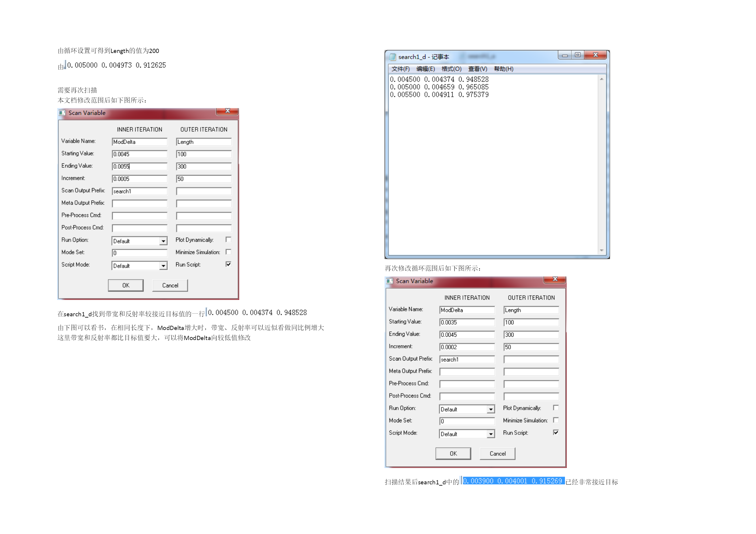The height and width of the screenshot is (534, 756).
Task: Click outer Starting Value 100 field in left dialog
Action: (204, 154)
